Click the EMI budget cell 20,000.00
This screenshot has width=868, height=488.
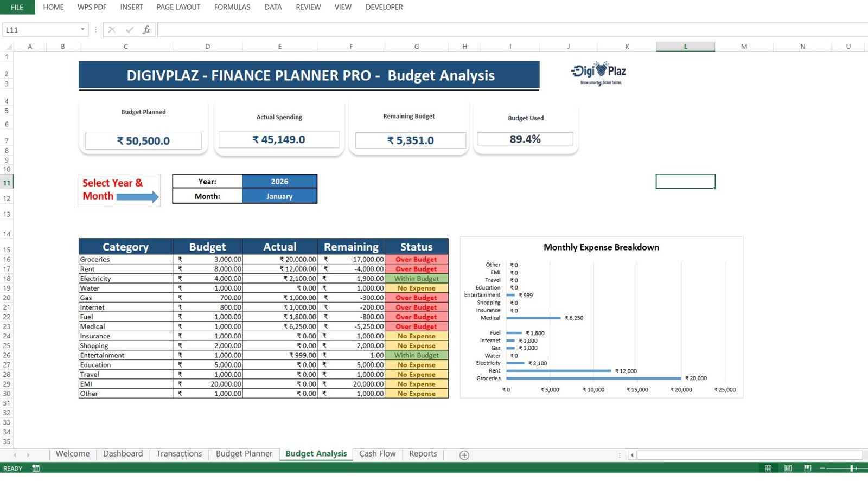[208, 384]
